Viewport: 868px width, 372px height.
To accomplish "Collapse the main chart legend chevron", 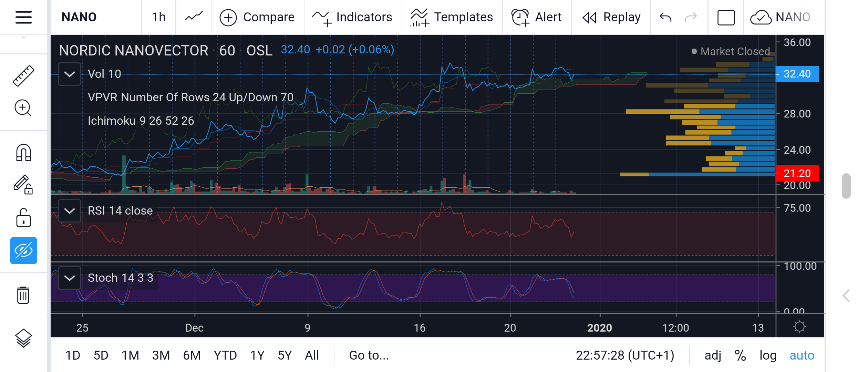I will click(70, 74).
